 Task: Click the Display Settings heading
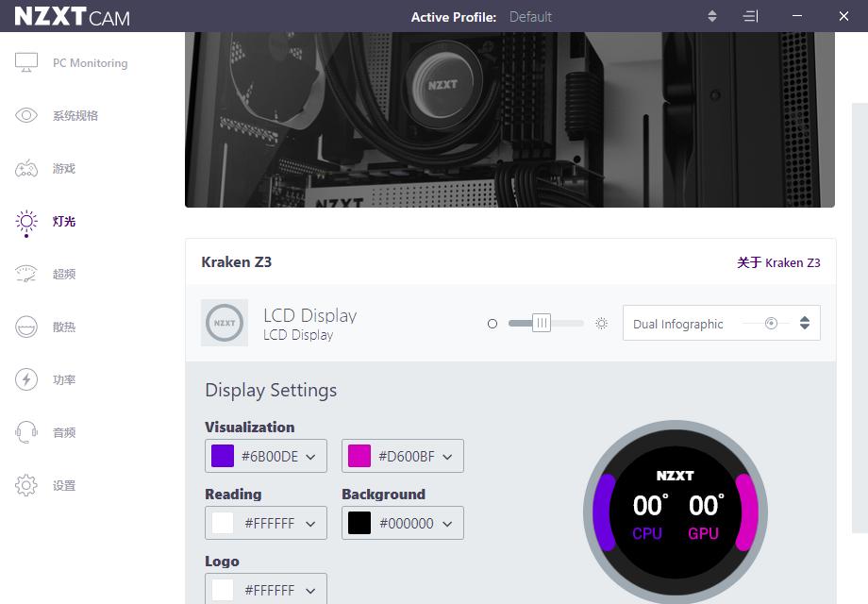point(271,391)
